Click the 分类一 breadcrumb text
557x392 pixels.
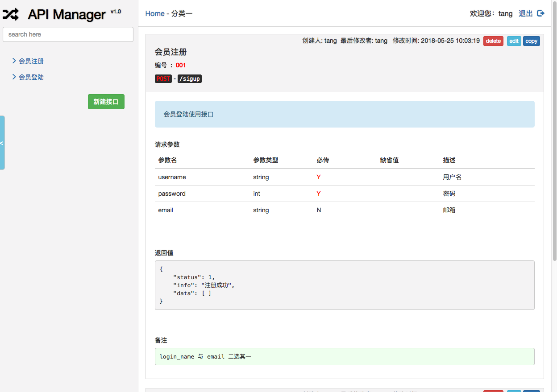pos(182,13)
